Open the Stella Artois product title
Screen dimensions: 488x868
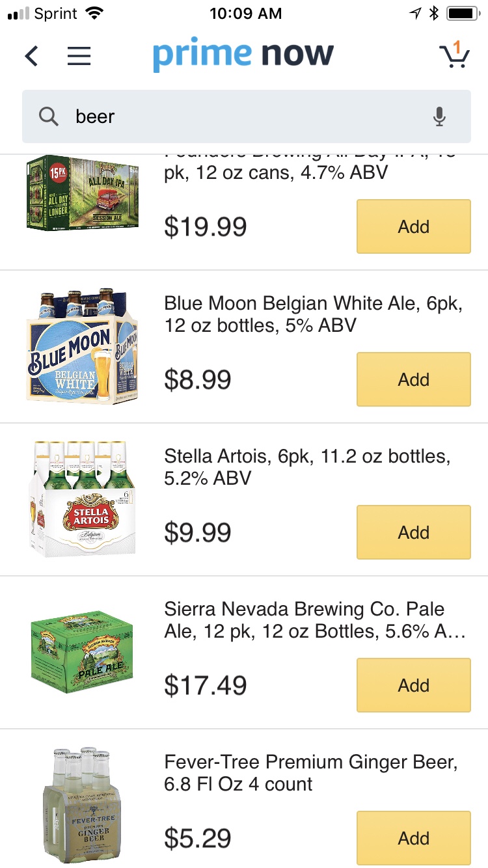[306, 467]
